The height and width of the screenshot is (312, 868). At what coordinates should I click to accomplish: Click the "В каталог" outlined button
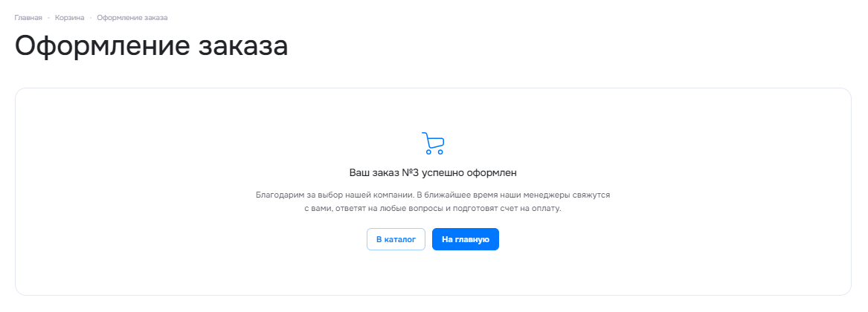[x=396, y=239]
